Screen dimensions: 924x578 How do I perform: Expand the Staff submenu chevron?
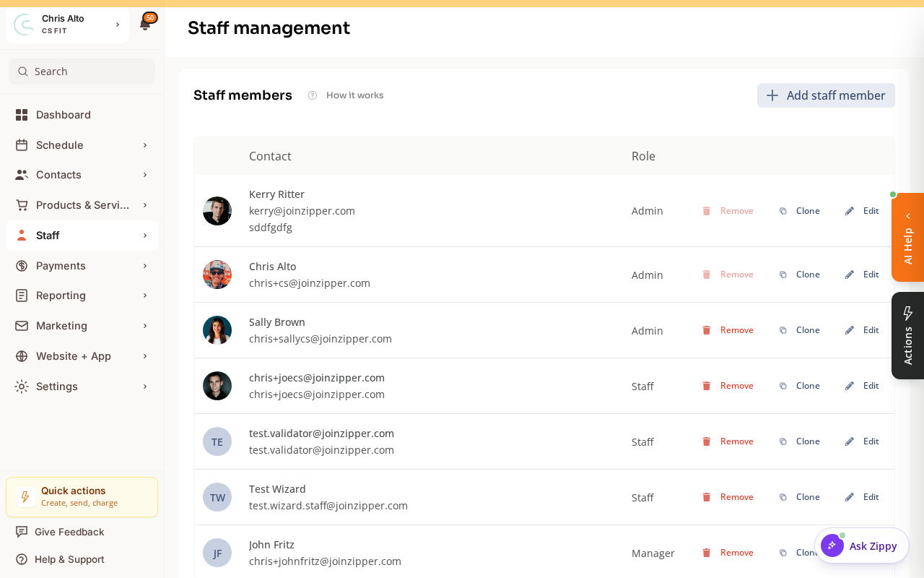tap(145, 236)
